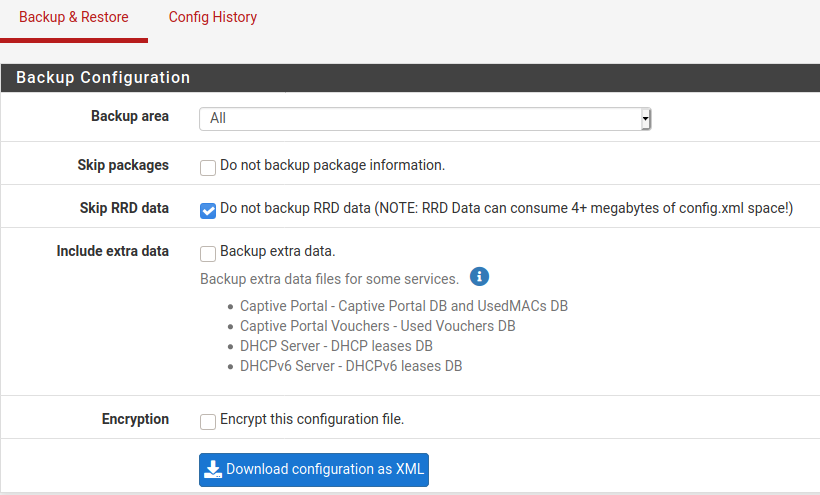Click the 'Do not backup RRD data' label text
This screenshot has height=495, width=820.
[506, 209]
